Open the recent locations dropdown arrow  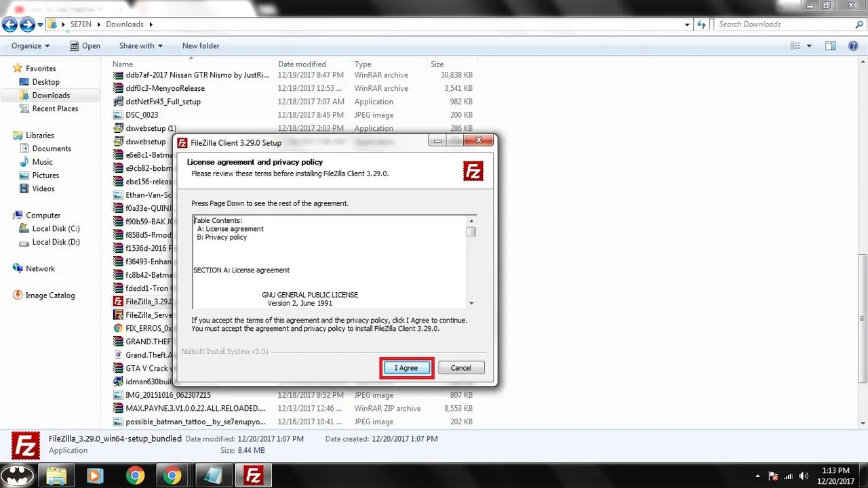pos(41,24)
